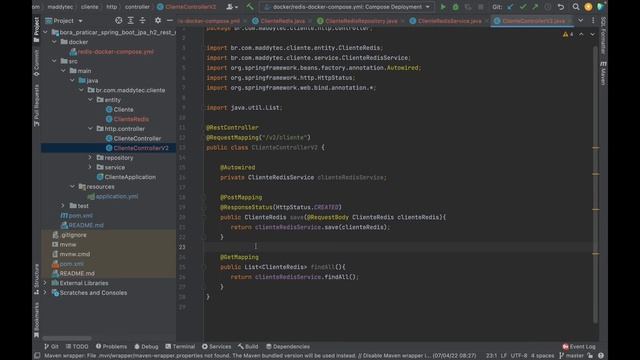The image size is (640, 360).
Task: Click Project panel horizontal scrollbar
Action: click(x=67, y=338)
